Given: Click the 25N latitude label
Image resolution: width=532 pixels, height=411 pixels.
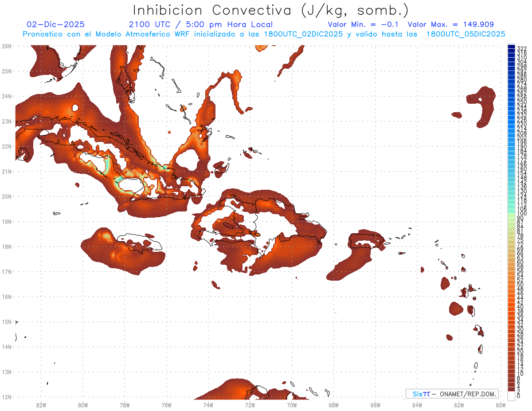Looking at the screenshot, I should click(6, 71).
